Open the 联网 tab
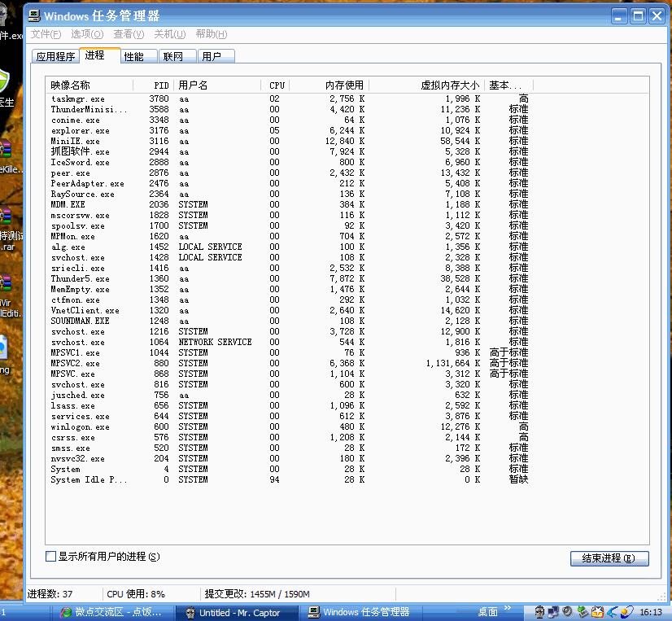Screen dimensions: 672x621 click(177, 56)
